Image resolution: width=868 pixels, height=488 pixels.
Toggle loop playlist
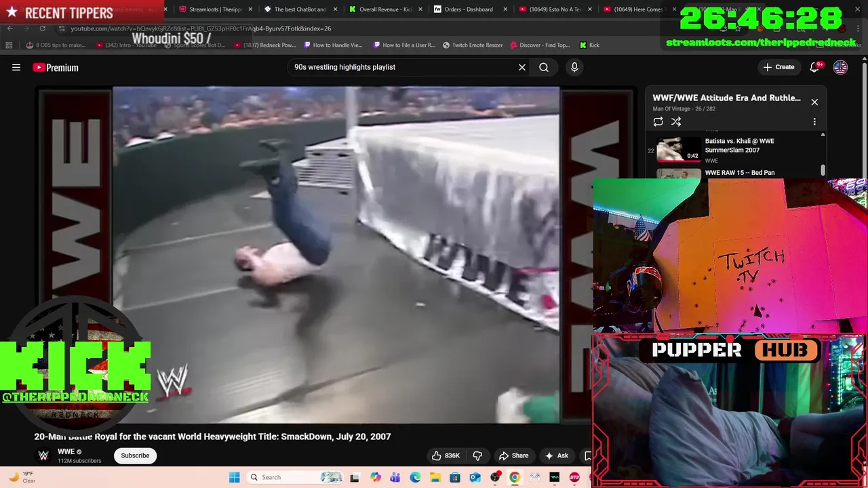click(658, 121)
